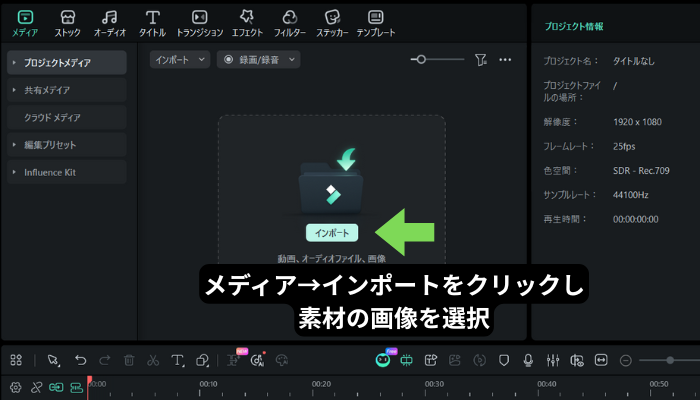Image resolution: width=700 pixels, height=400 pixels.
Task: Click the image landscape tool icon
Action: 454,360
